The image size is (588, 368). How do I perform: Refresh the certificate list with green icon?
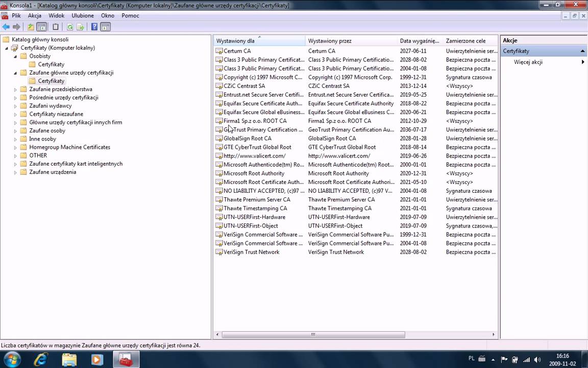point(70,27)
